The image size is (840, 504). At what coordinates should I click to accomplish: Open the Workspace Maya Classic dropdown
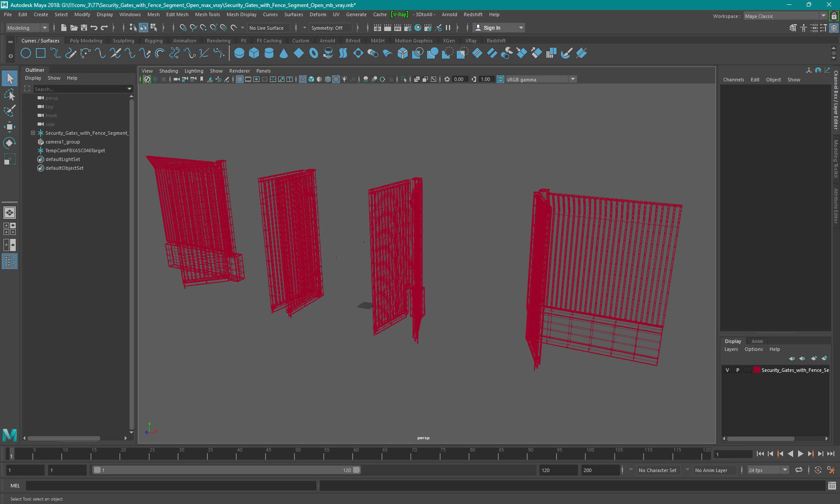pos(785,16)
